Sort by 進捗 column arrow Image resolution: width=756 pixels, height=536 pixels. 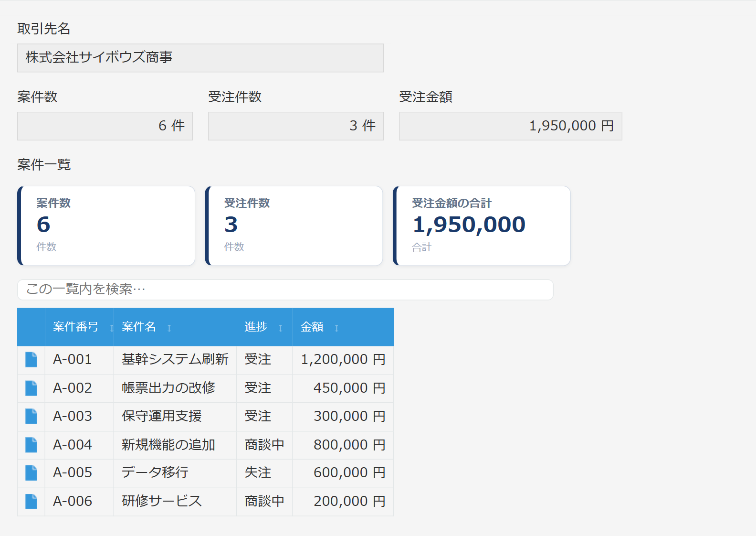pyautogui.click(x=281, y=328)
